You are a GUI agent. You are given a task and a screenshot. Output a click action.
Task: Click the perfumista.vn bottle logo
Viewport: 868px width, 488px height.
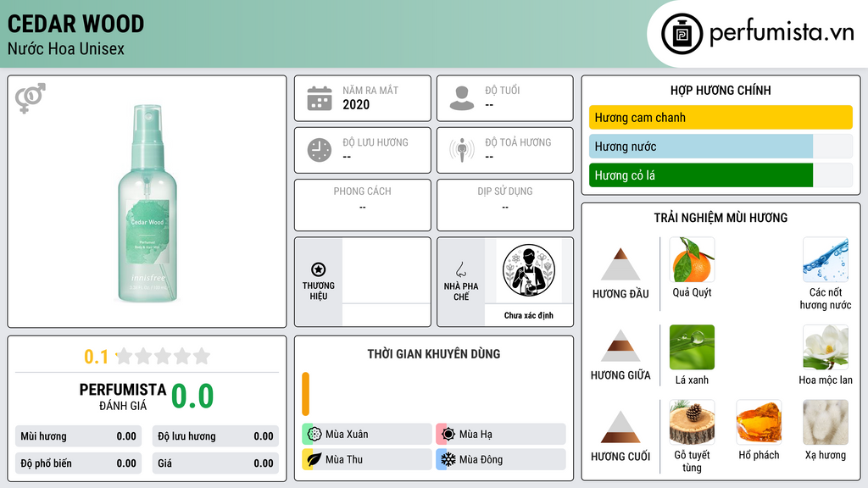682,34
